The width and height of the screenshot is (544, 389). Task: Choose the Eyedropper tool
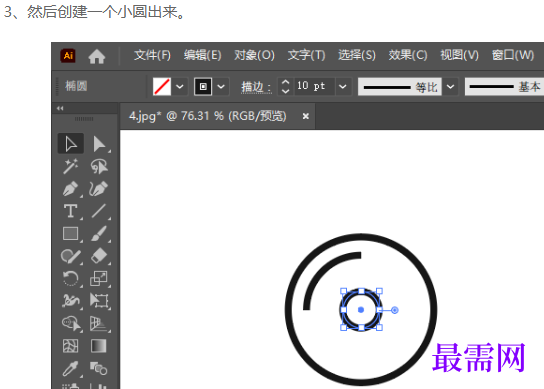click(70, 369)
